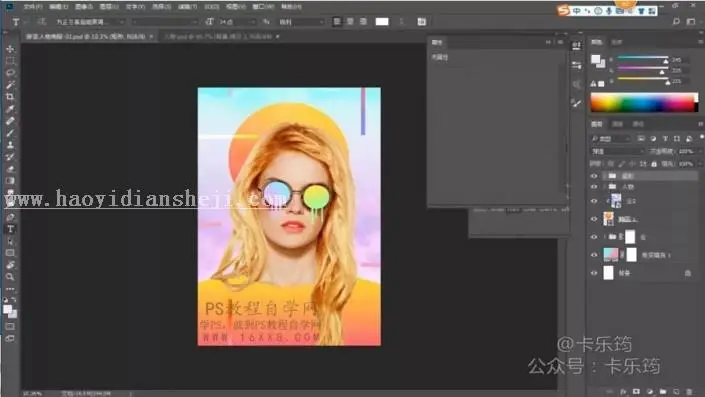Click the warp text icon in options bar

click(402, 22)
